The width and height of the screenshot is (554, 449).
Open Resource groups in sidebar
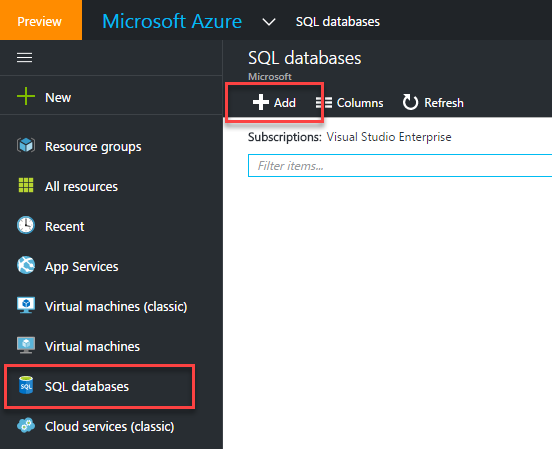[93, 147]
